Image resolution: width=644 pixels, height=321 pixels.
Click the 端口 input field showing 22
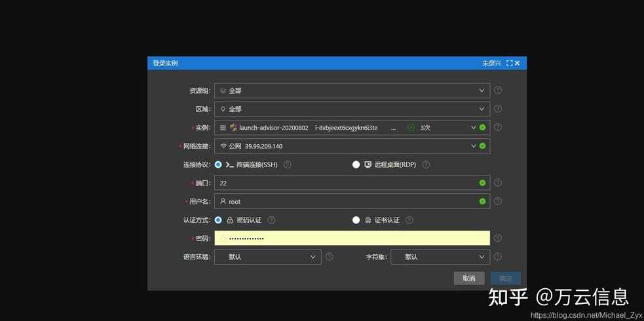tap(352, 183)
